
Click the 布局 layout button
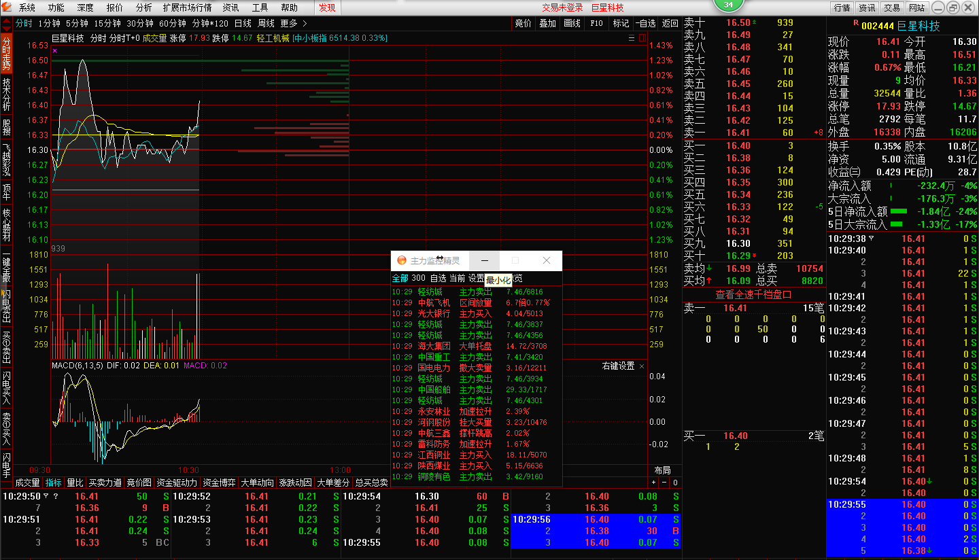click(x=663, y=470)
